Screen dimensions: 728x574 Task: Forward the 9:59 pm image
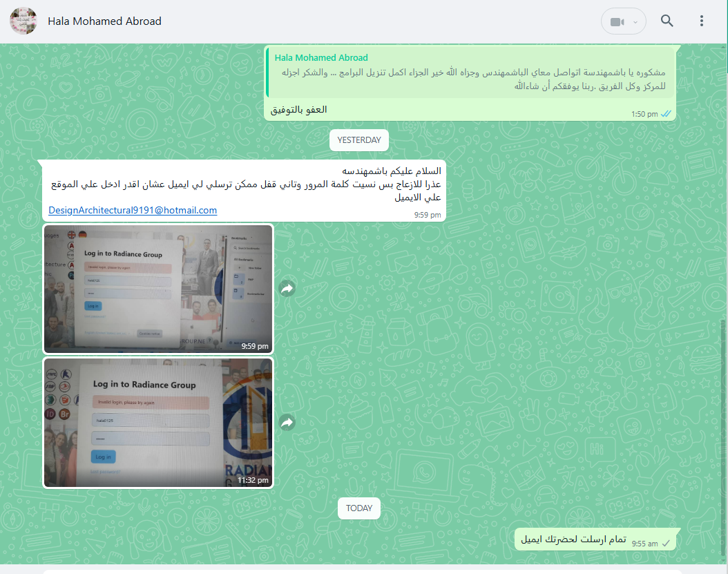287,289
